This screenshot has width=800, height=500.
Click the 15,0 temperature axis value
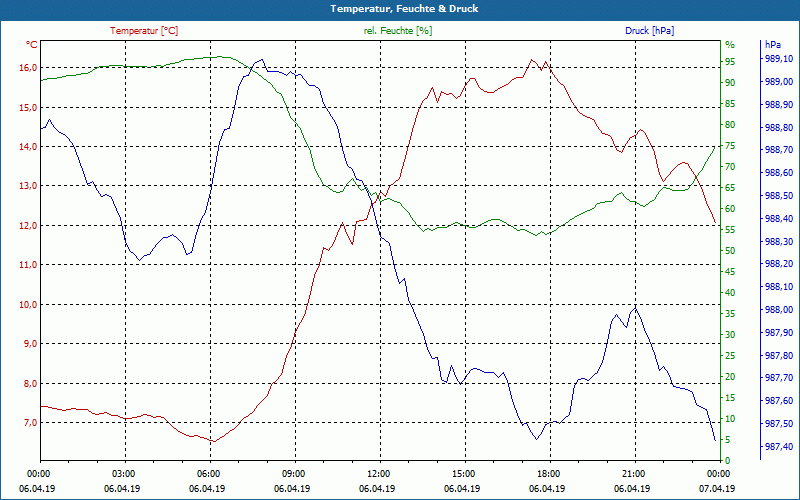point(29,108)
